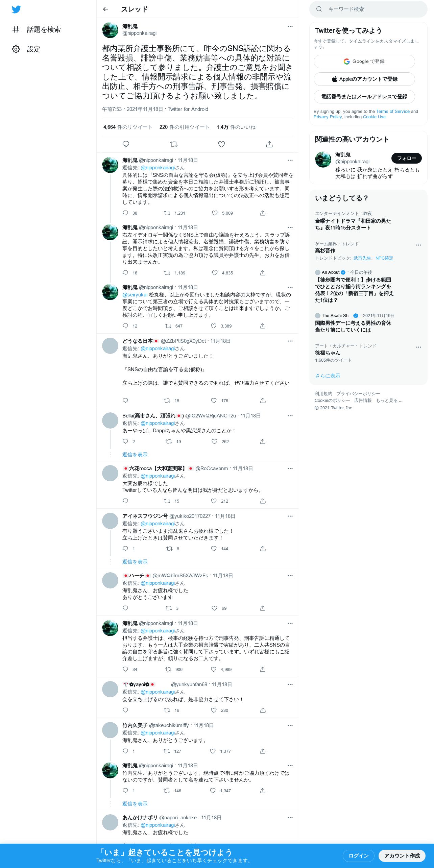Like the reply with 5,009 likes
This screenshot has height=868, width=434.
point(215,213)
